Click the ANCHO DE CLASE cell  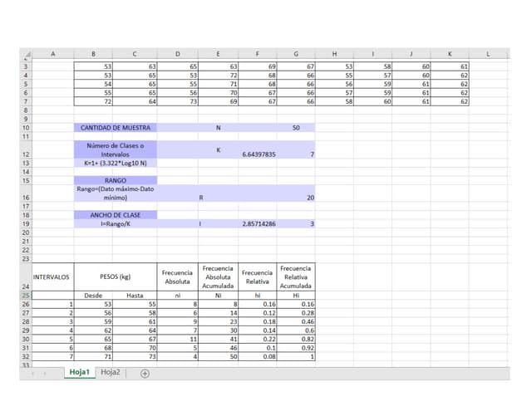click(115, 215)
